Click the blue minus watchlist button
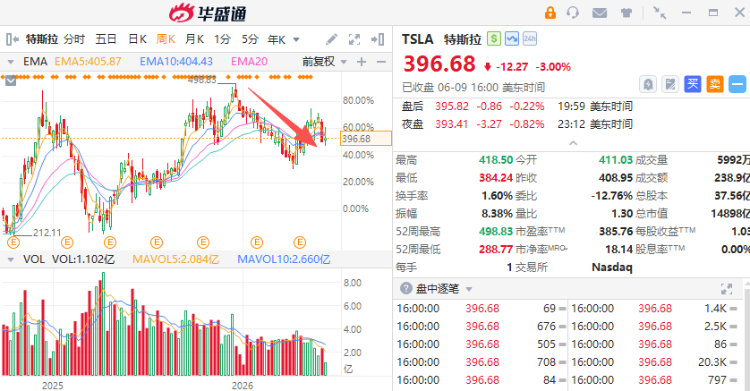This screenshot has height=391, width=750. coord(737,84)
